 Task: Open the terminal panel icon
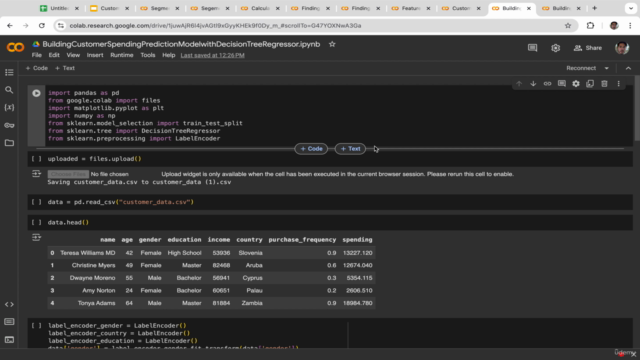[x=9, y=340]
